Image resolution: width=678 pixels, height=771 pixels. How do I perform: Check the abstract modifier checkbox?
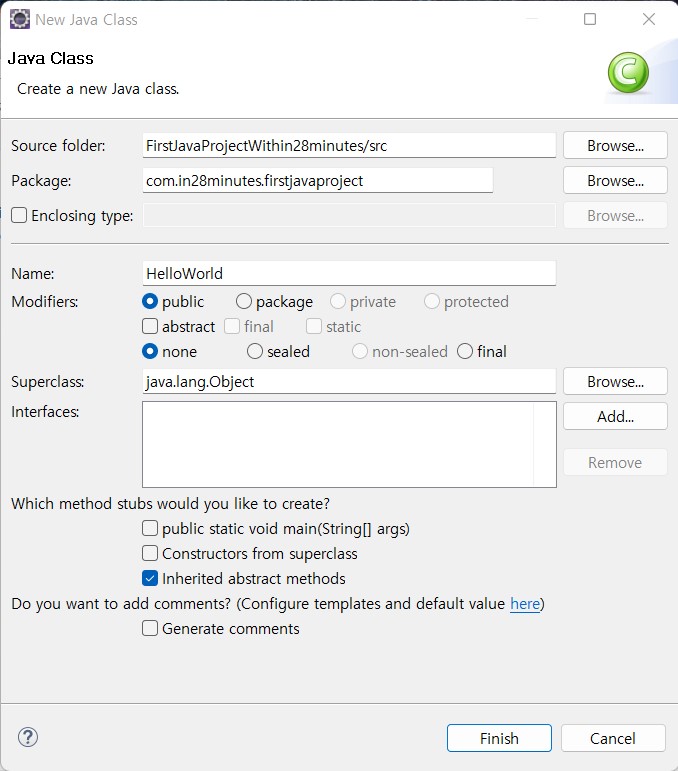(150, 326)
